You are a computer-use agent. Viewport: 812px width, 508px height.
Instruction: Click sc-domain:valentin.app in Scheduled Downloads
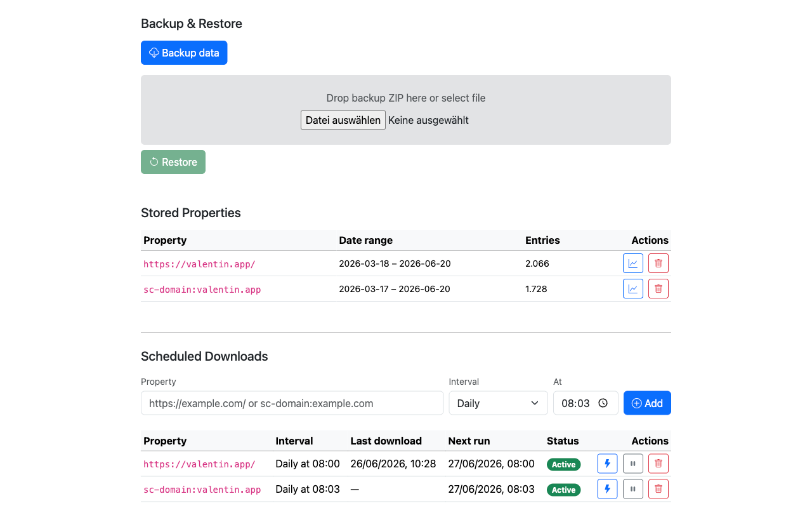tap(202, 490)
